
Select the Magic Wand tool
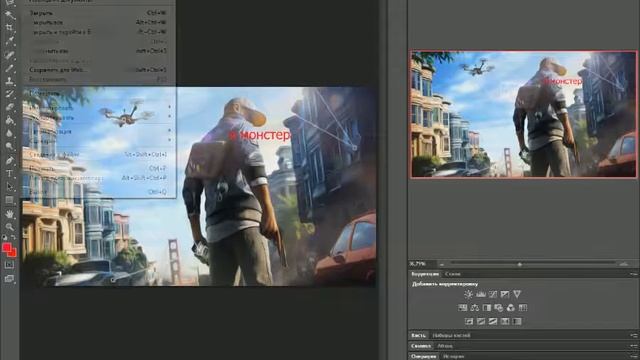point(10,16)
